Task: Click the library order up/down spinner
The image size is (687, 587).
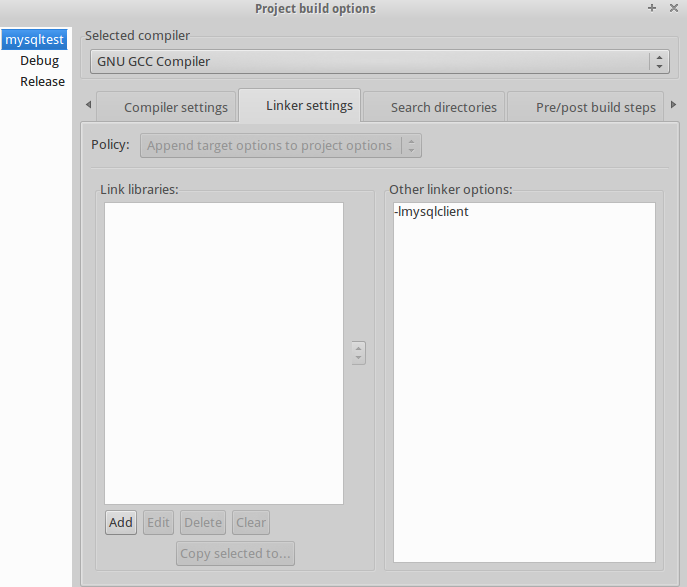Action: click(x=358, y=353)
